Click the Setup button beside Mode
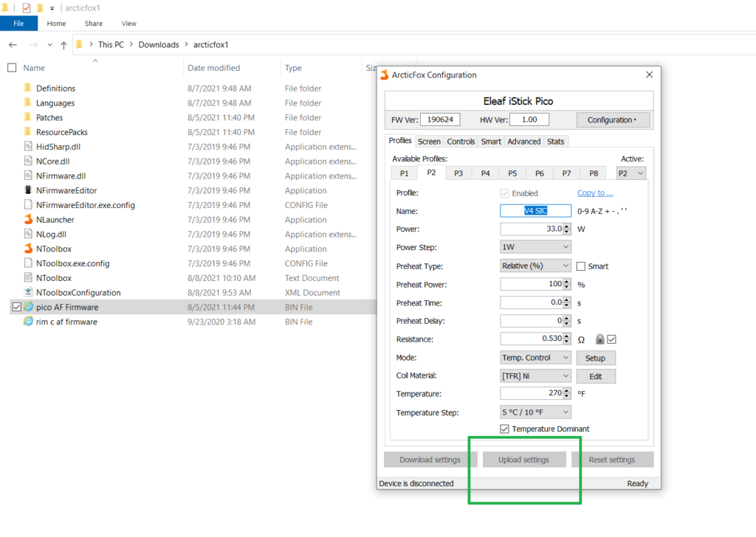The width and height of the screenshot is (756, 537). tap(596, 358)
